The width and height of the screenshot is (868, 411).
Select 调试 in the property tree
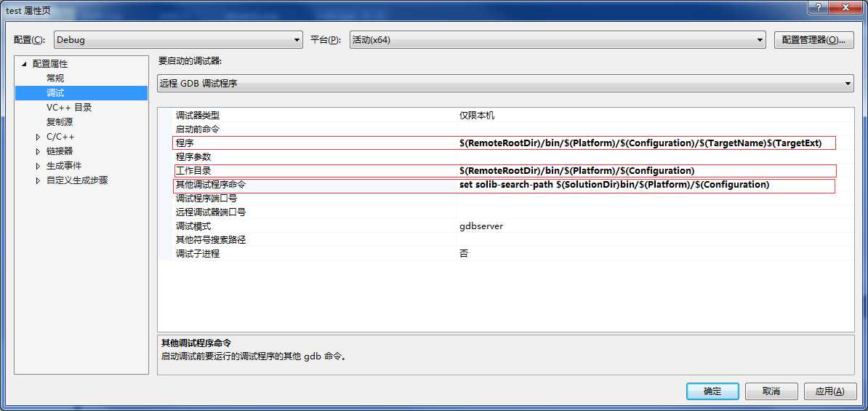pyautogui.click(x=55, y=93)
